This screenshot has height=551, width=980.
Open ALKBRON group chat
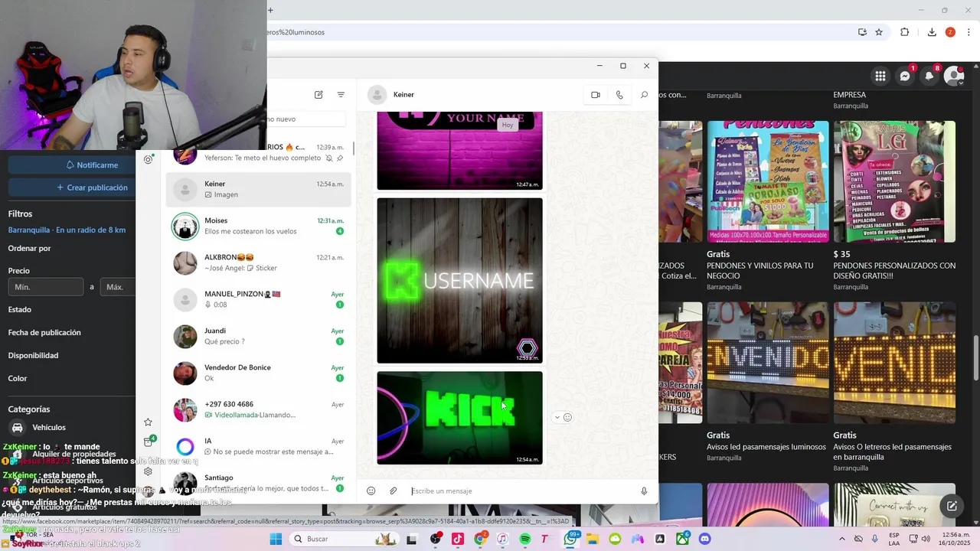[x=259, y=262]
